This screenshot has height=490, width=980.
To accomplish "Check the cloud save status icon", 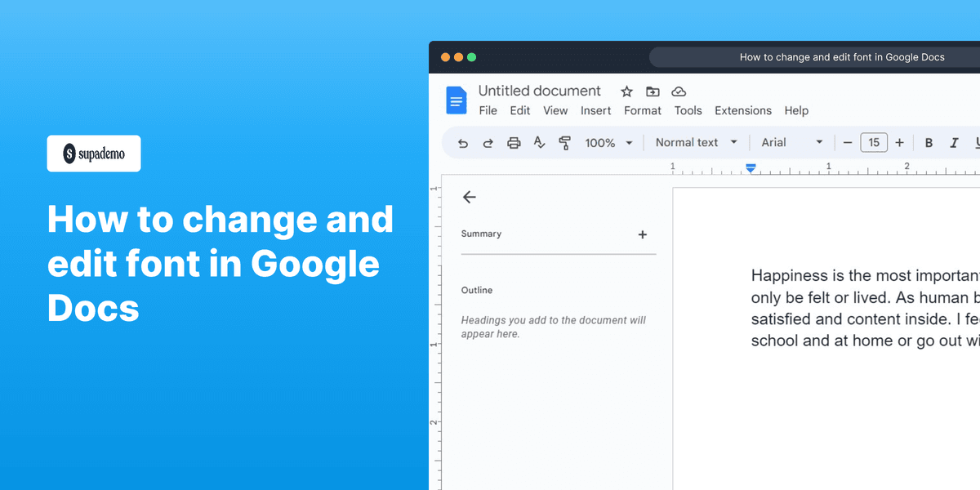I will pyautogui.click(x=678, y=91).
